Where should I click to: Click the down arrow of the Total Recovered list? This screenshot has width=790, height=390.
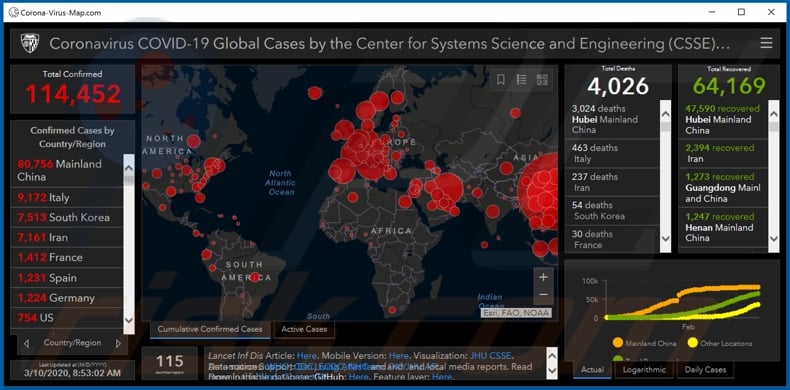click(774, 239)
